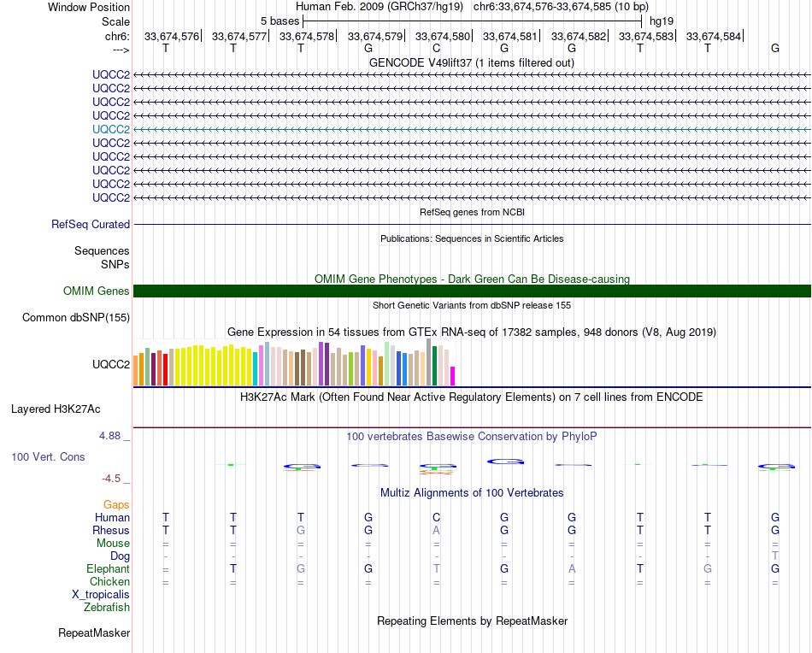Click the T base in the Dog row
Image resolution: width=812 pixels, height=653 pixels.
coord(775,556)
